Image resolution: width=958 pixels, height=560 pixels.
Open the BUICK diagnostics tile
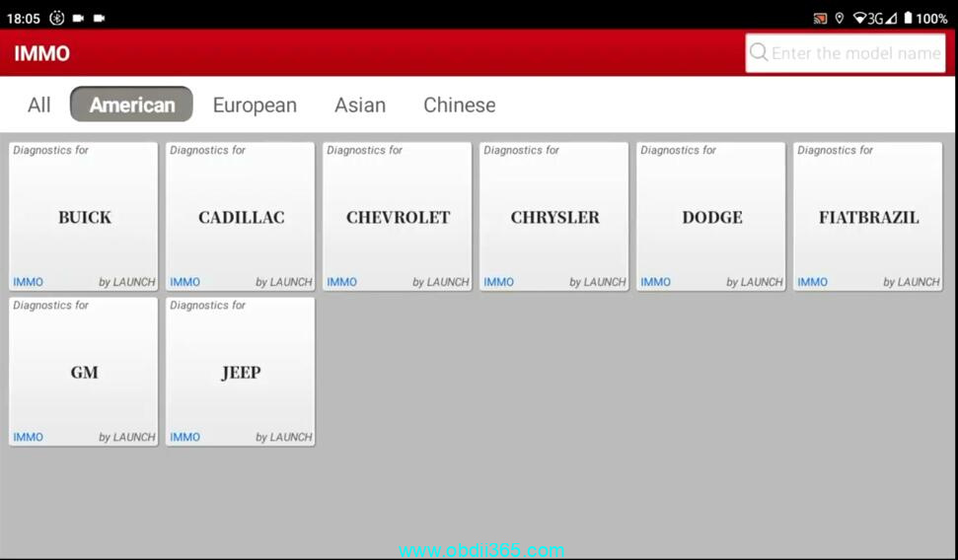pos(84,217)
